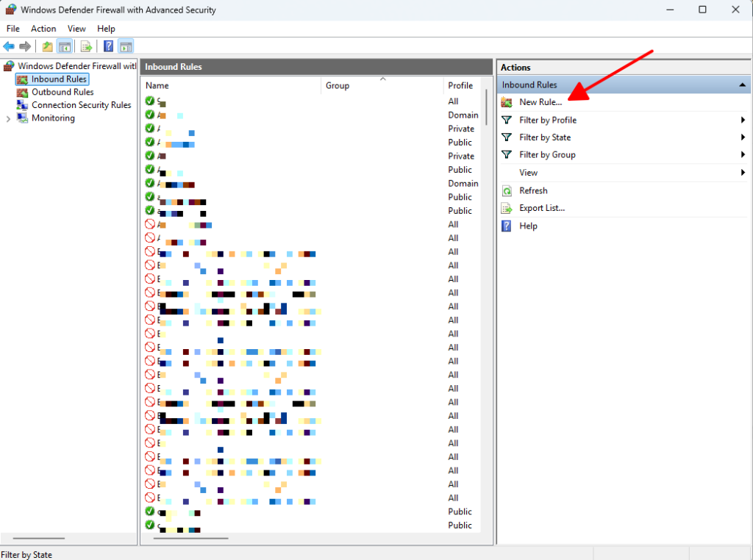
Task: Click Help in the Actions pane
Action: (x=528, y=226)
